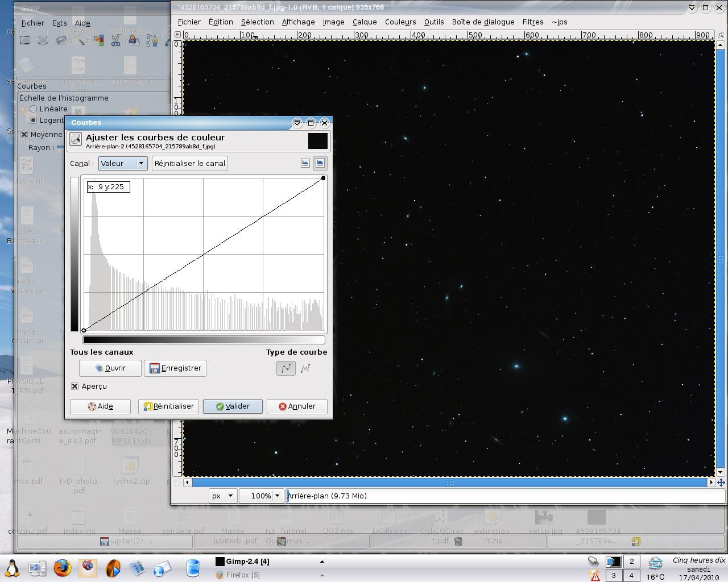Open the media player taskbar launcher
This screenshot has width=728, height=582.
(113, 568)
